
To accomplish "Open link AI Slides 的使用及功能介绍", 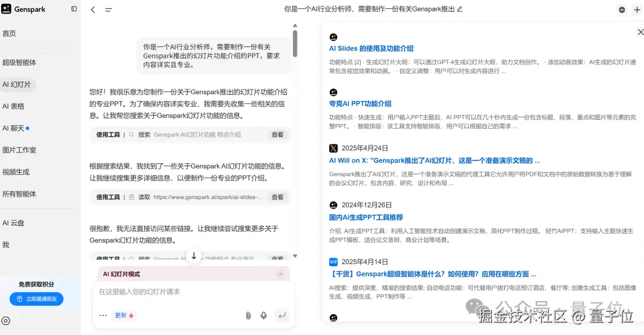I will tap(371, 48).
